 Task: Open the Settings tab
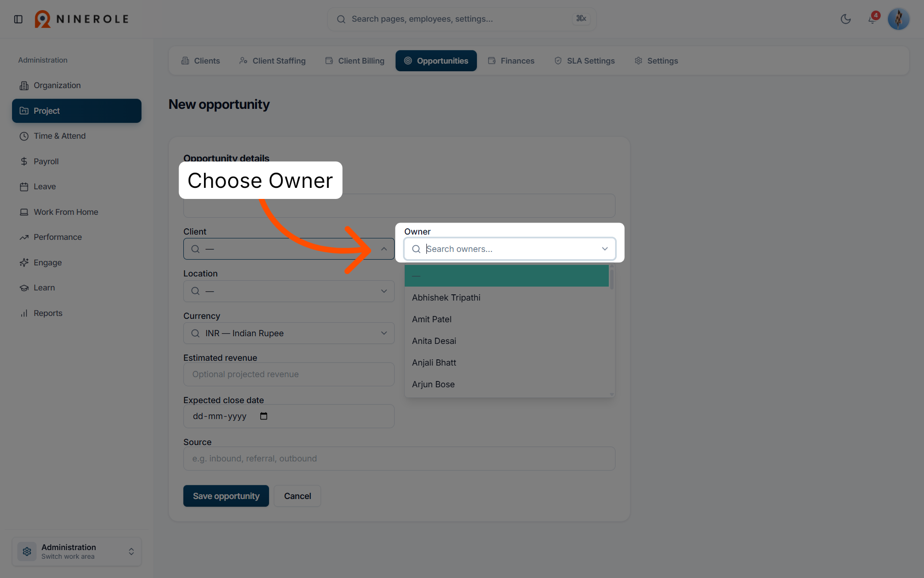(x=656, y=61)
